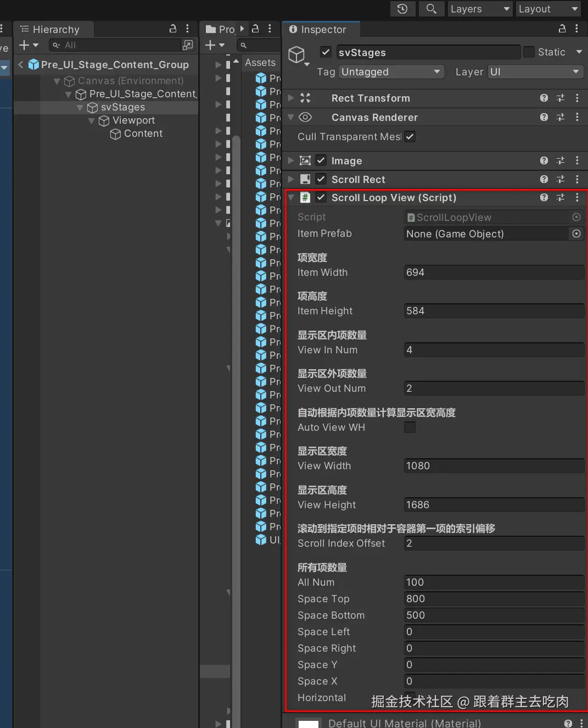This screenshot has height=728, width=588.
Task: Disable the Image component checkbox
Action: [x=321, y=160]
